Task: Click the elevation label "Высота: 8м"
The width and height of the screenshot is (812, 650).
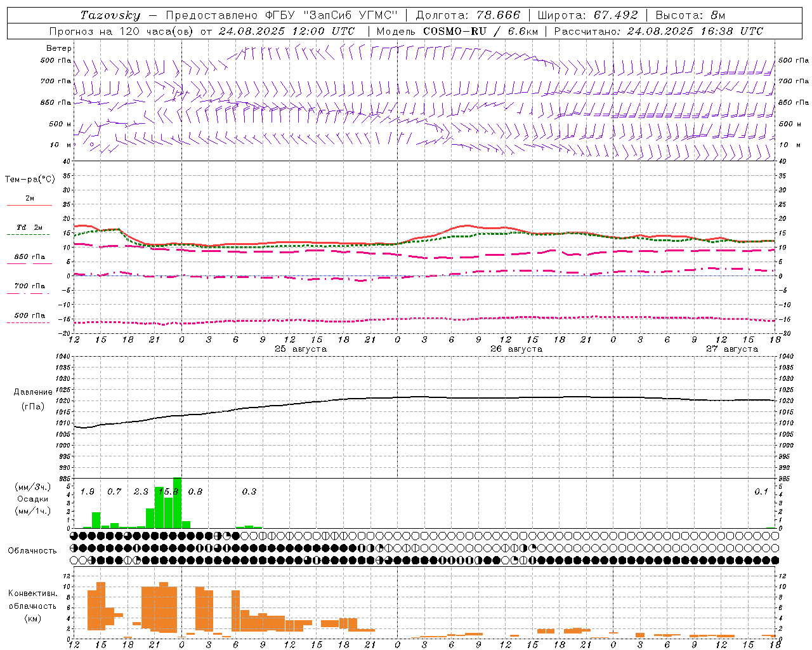Action: 690,15
